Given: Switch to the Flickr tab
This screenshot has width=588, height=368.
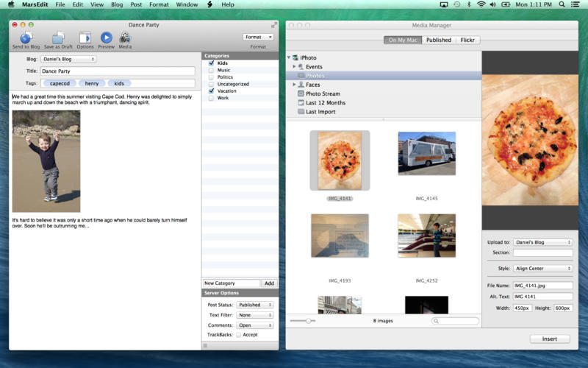Looking at the screenshot, I should [467, 40].
